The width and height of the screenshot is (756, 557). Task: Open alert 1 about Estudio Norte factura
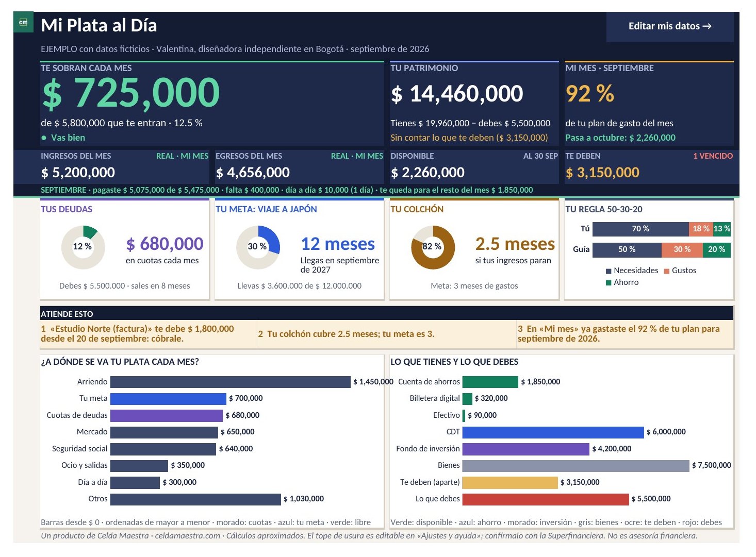coord(149,334)
